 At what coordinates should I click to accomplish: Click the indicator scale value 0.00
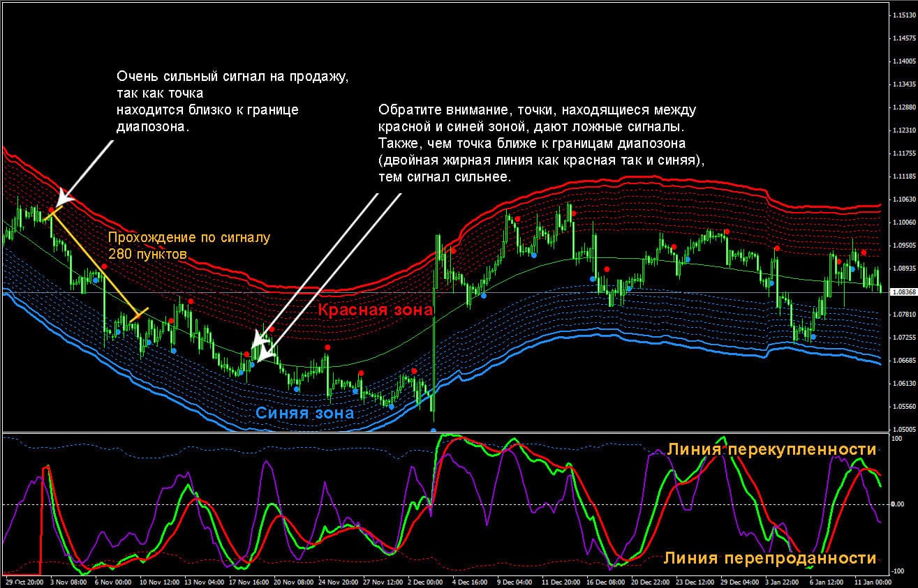(x=899, y=504)
